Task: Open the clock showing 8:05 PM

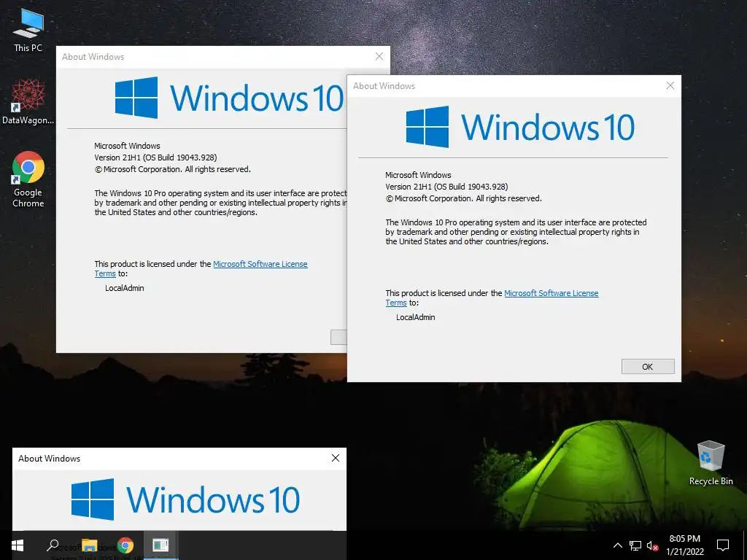Action: pyautogui.click(x=684, y=539)
